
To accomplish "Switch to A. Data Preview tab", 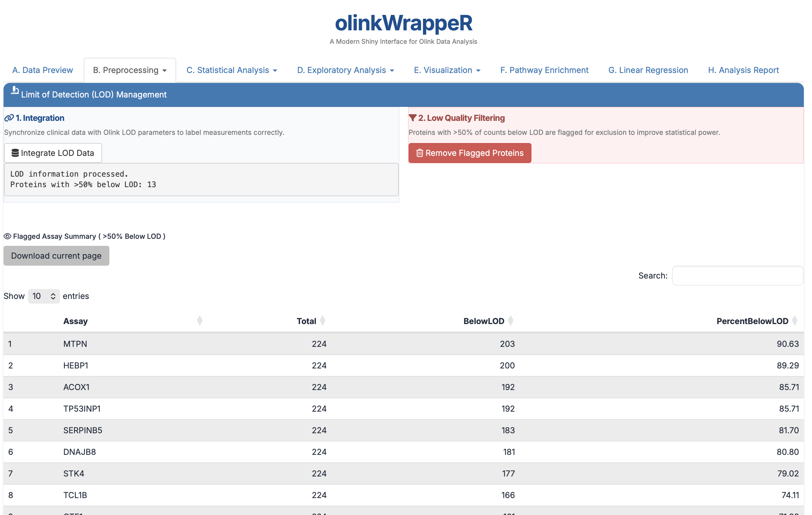I will pos(43,70).
